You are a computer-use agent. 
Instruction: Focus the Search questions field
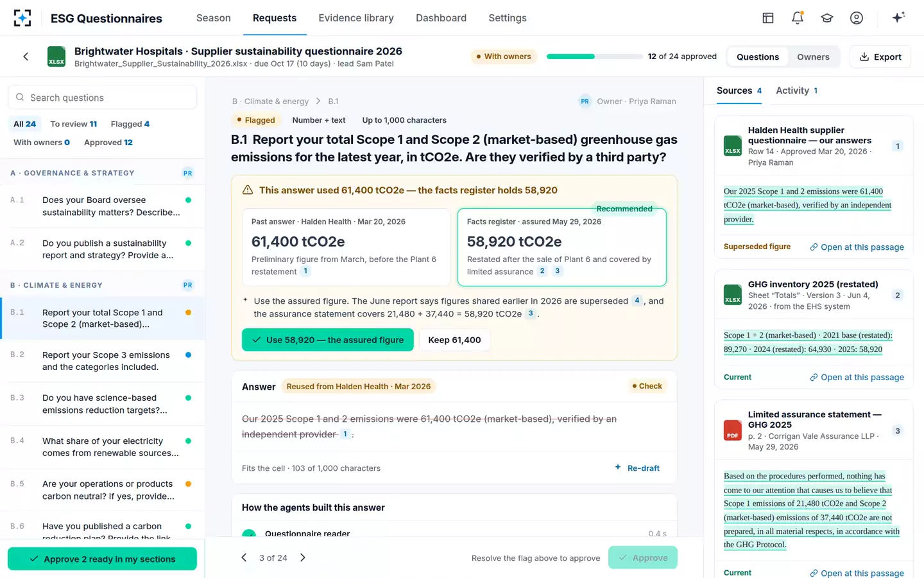tap(103, 98)
